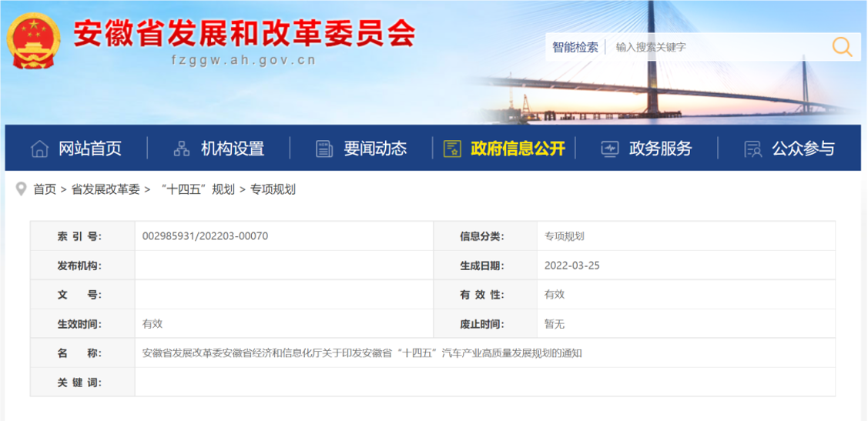Click the national emblem logo
The height and width of the screenshot is (421, 868).
pos(33,40)
